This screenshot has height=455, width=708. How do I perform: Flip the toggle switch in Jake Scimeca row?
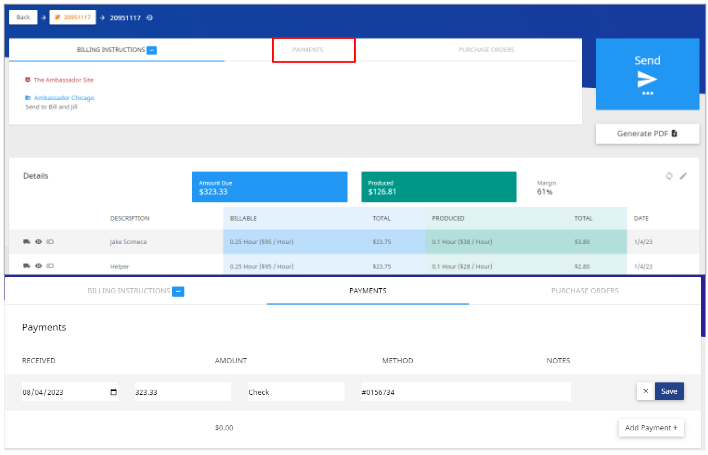tap(50, 242)
